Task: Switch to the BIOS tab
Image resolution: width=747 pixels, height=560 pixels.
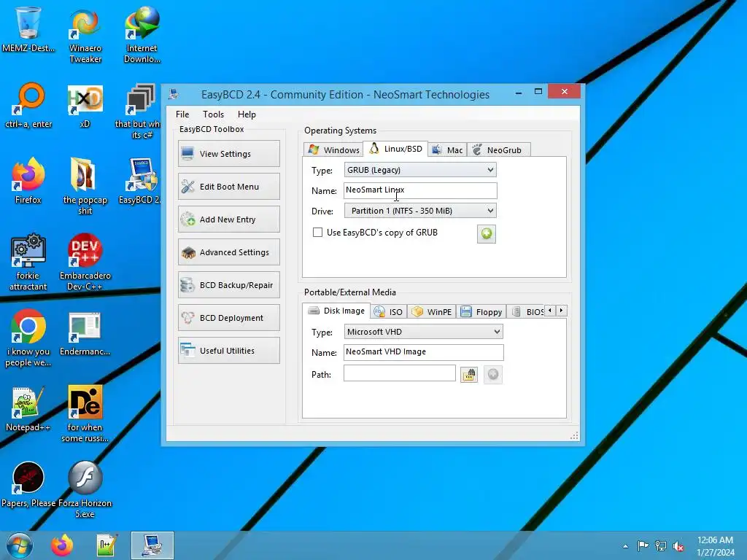Action: 527,312
